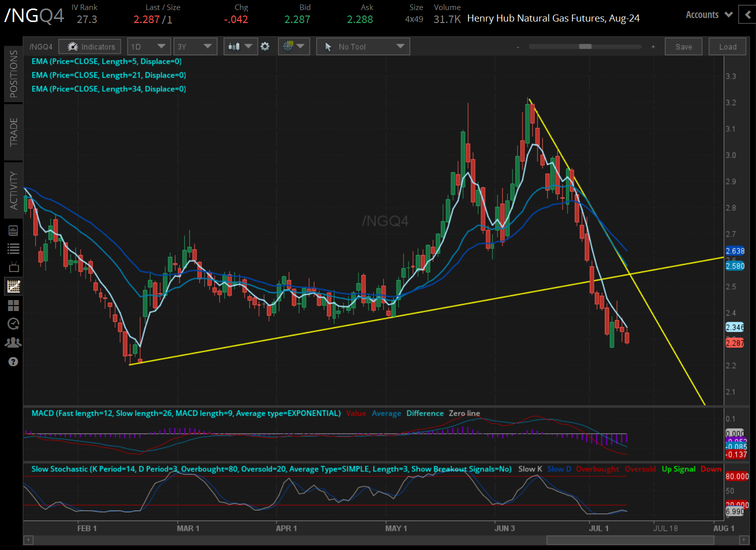Viewport: 756px width, 550px height.
Task: Open the people group icon in sidebar
Action: pyautogui.click(x=14, y=343)
